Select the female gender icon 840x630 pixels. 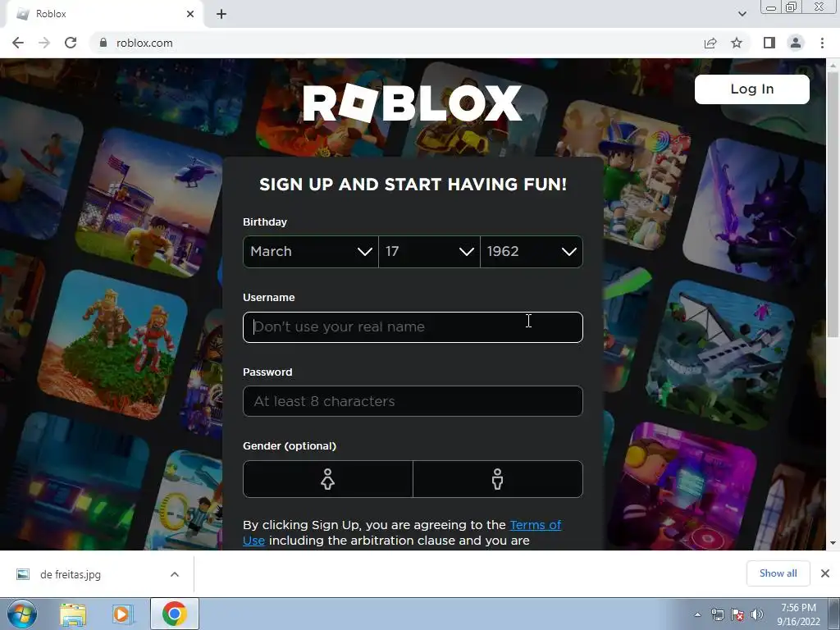[328, 479]
